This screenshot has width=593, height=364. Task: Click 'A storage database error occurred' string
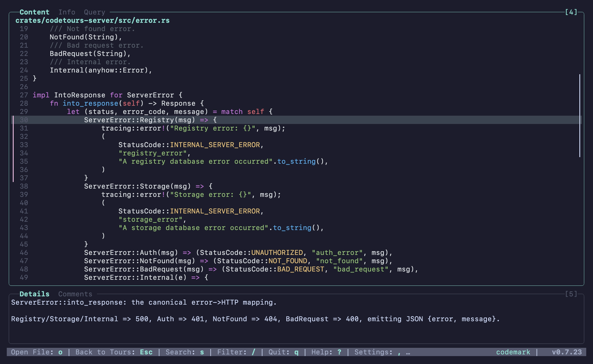click(x=193, y=228)
